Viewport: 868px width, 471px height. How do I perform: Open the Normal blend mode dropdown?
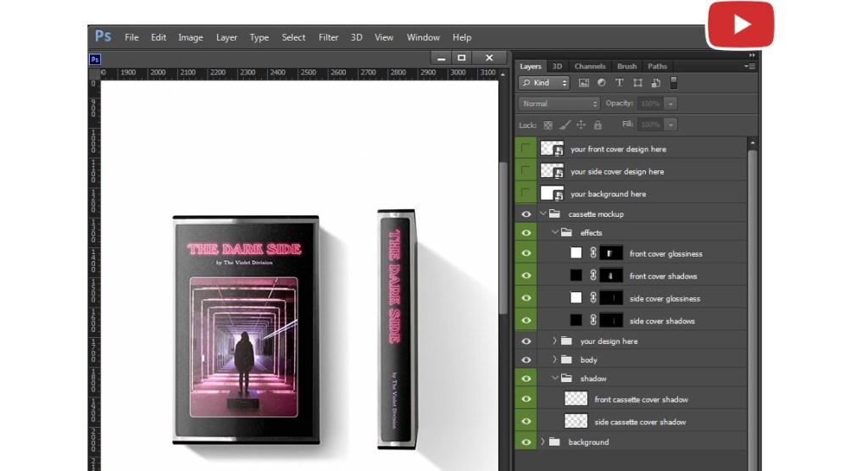(559, 103)
